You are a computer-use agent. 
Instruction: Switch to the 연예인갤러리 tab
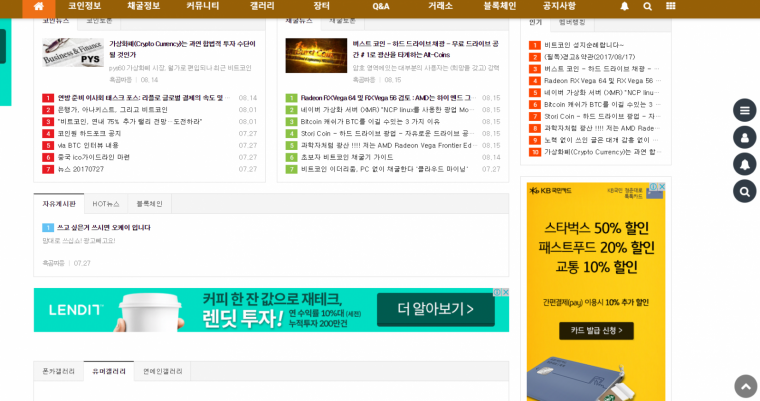coord(162,371)
